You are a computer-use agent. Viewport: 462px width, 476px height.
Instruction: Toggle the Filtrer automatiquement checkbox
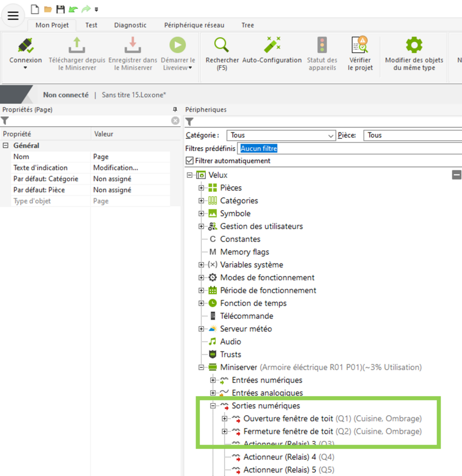(189, 161)
